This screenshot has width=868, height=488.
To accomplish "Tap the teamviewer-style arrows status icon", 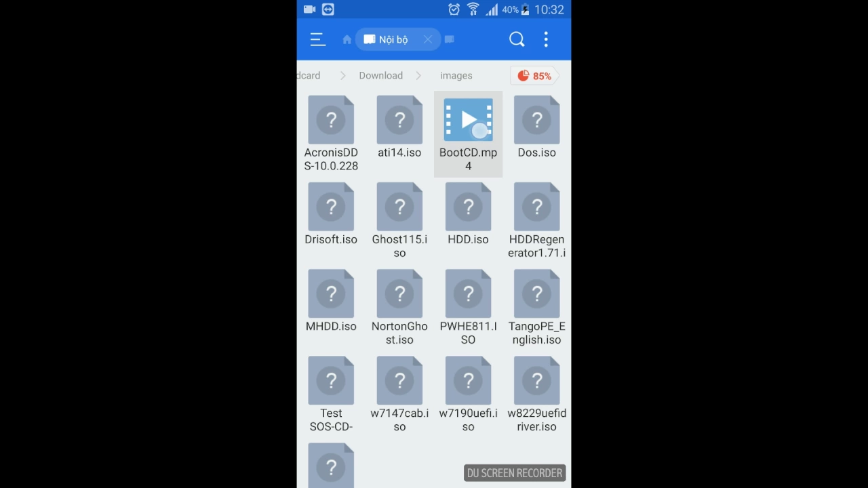I will (328, 9).
